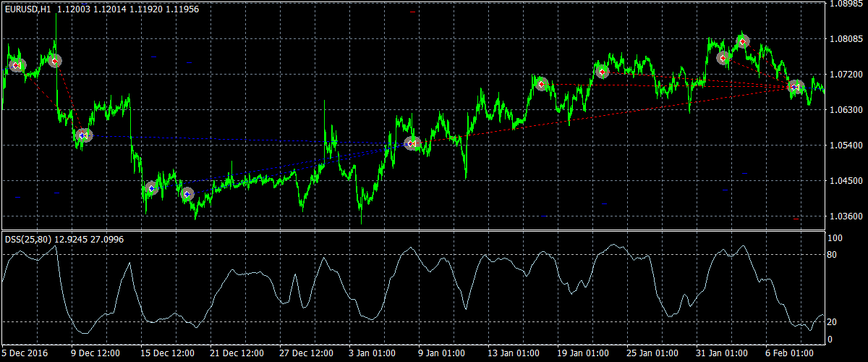The height and width of the screenshot is (362, 868).
Task: Select the 1.03600 price axis label
Action: point(846,216)
